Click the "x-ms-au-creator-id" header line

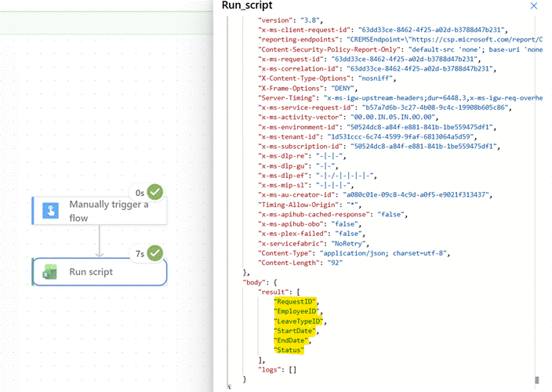click(x=376, y=195)
